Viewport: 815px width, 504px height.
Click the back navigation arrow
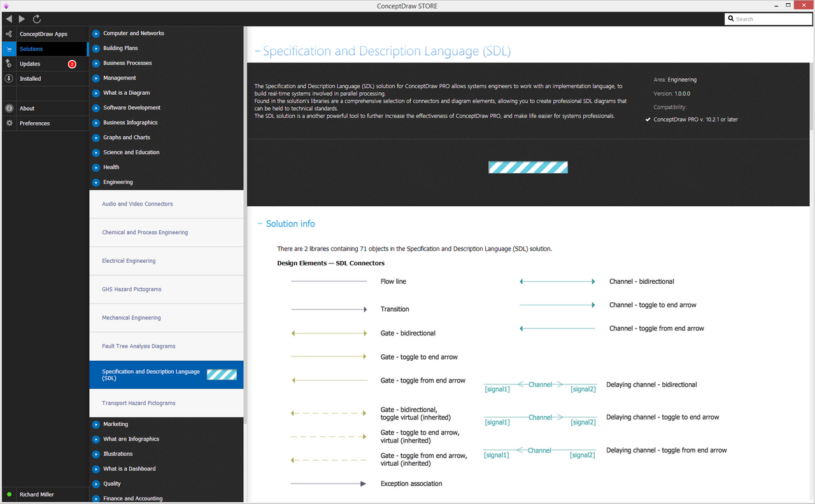click(x=9, y=19)
